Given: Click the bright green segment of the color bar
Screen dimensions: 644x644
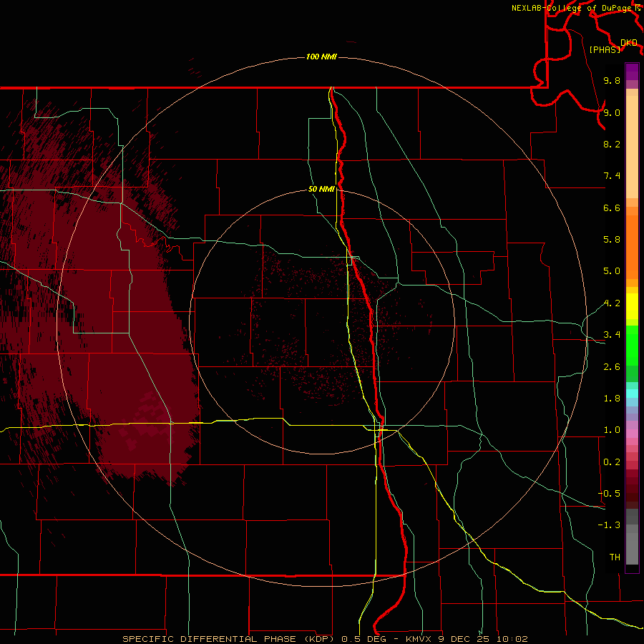Looking at the screenshot, I should pyautogui.click(x=632, y=346).
